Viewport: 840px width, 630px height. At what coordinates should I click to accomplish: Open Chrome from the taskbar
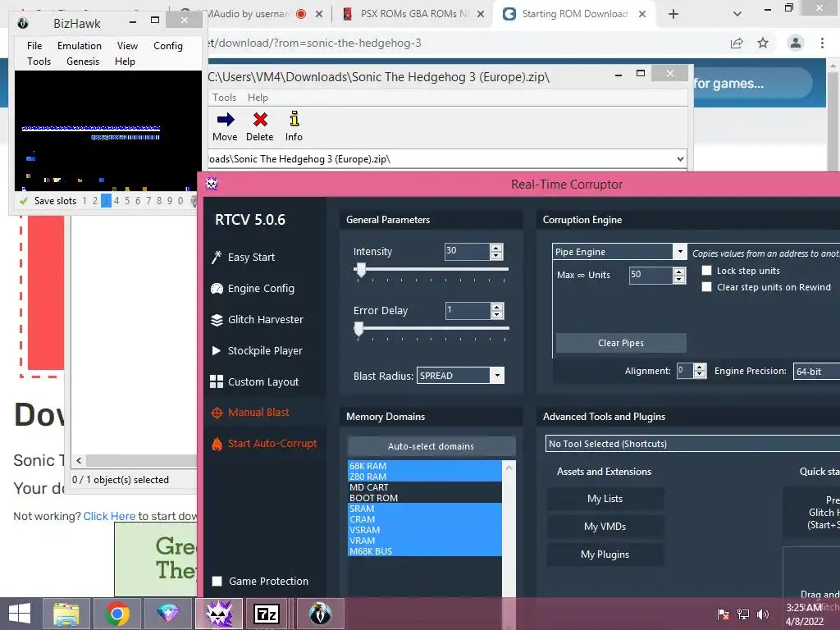pos(116,614)
